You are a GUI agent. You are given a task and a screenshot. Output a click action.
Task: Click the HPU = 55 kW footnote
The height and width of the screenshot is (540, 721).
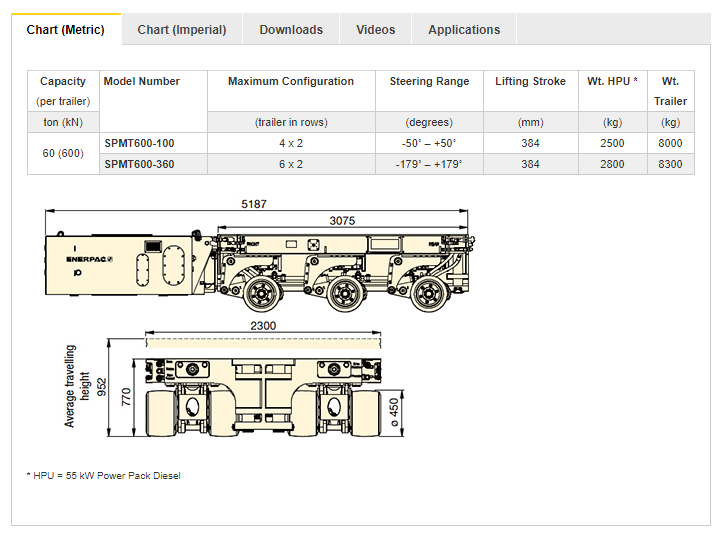pos(103,476)
